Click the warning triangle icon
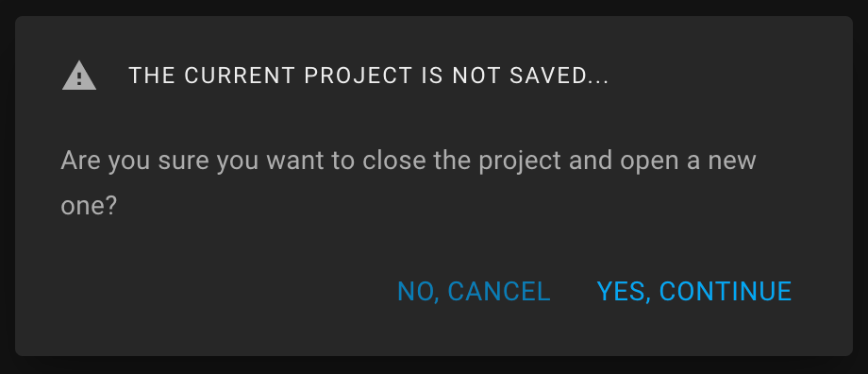This screenshot has width=868, height=374. (79, 76)
